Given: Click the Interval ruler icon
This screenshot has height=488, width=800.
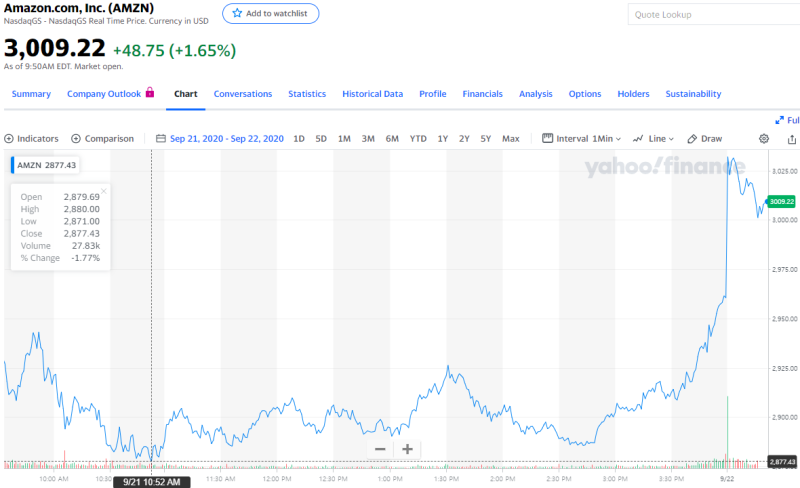Looking at the screenshot, I should click(x=547, y=138).
